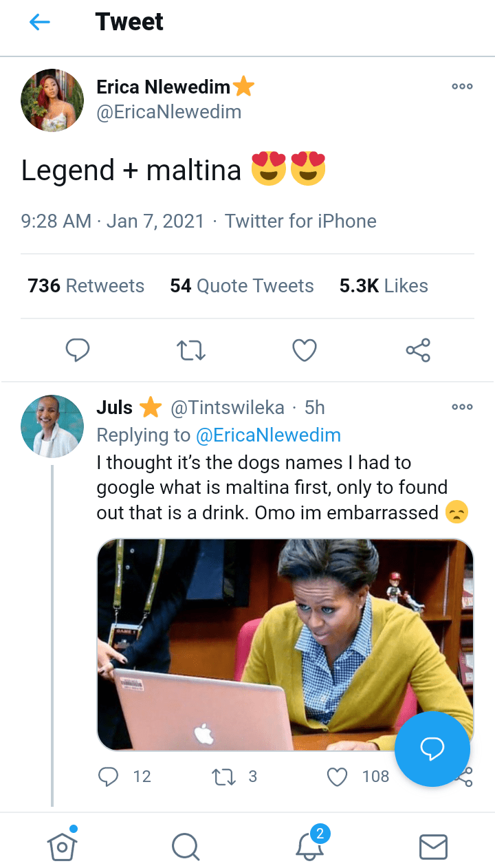Click the like heart on Erica's tweet

point(304,350)
